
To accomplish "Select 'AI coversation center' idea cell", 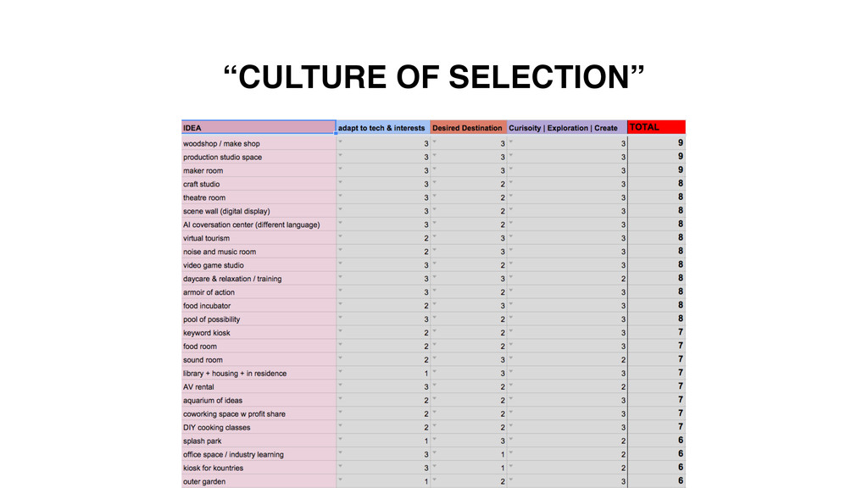I will [x=259, y=225].
